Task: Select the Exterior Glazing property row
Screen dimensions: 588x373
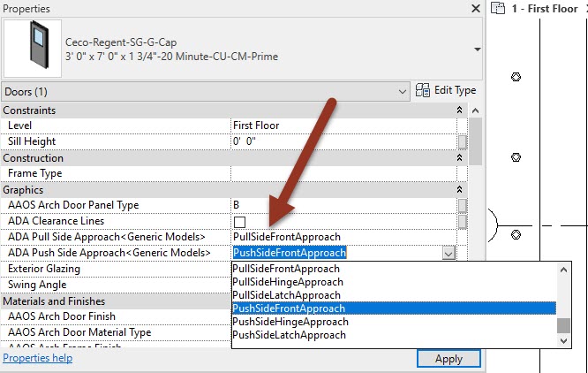Action: [116, 269]
